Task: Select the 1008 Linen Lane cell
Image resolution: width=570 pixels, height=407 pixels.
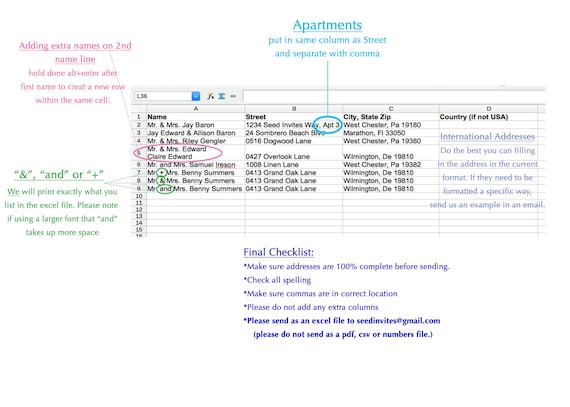Action: pyautogui.click(x=294, y=165)
